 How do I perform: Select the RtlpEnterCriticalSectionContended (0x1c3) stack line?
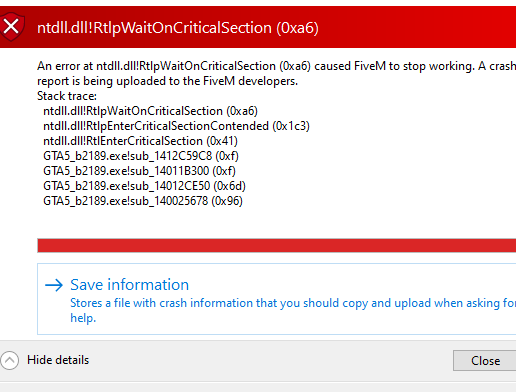click(176, 126)
